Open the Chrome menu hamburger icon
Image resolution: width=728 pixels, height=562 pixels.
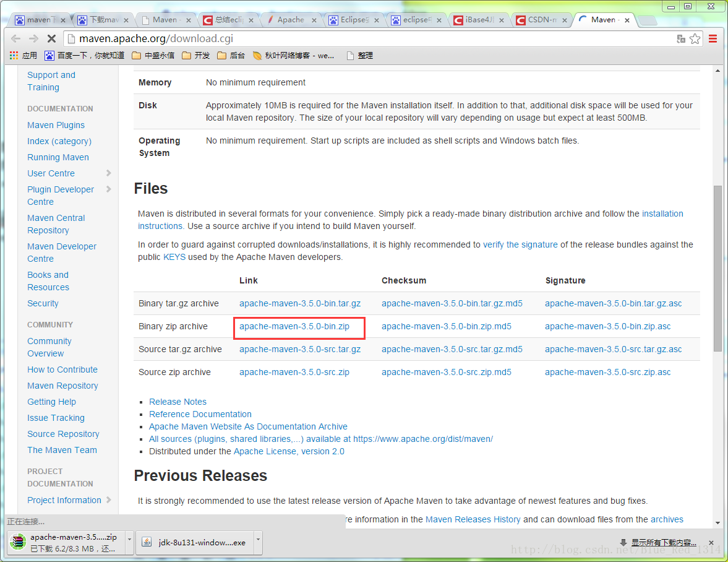click(x=713, y=39)
